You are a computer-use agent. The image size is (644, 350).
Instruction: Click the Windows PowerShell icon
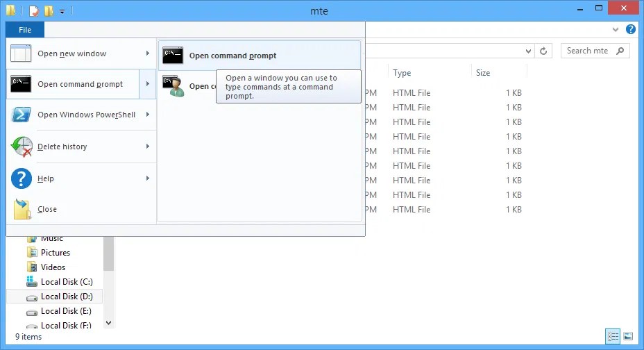[21, 115]
